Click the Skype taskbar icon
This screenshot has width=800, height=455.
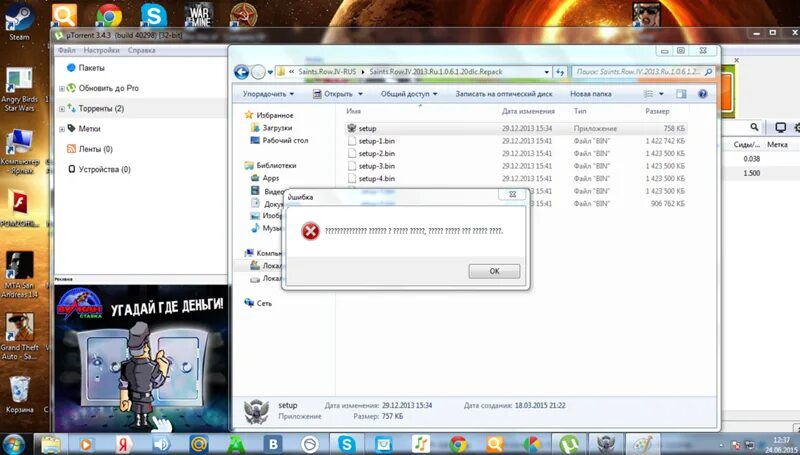click(x=346, y=444)
